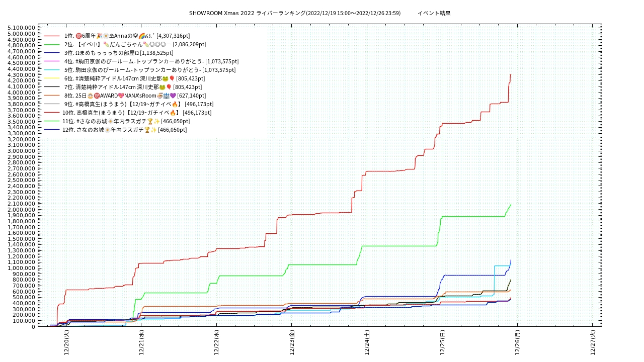The width and height of the screenshot is (644, 362).
Task: Click the 12/27(火) date label on x-axis
Action: (x=593, y=343)
